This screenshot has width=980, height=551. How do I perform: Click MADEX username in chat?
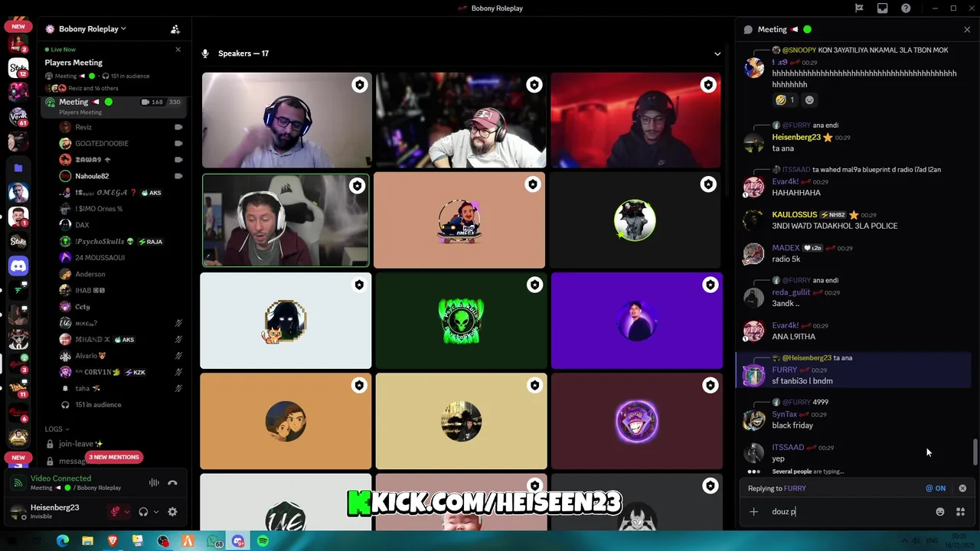pyautogui.click(x=786, y=248)
